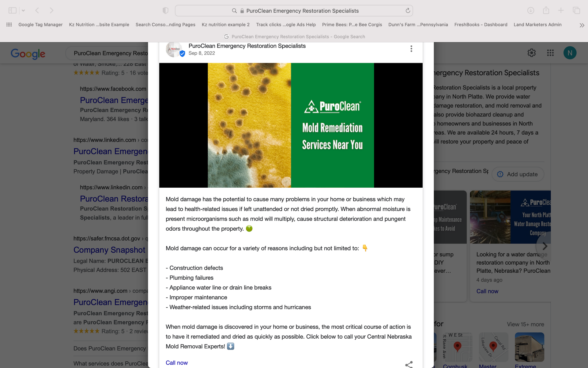
Task: Open the FreshBooks - Dashboard bookmark
Action: (481, 25)
